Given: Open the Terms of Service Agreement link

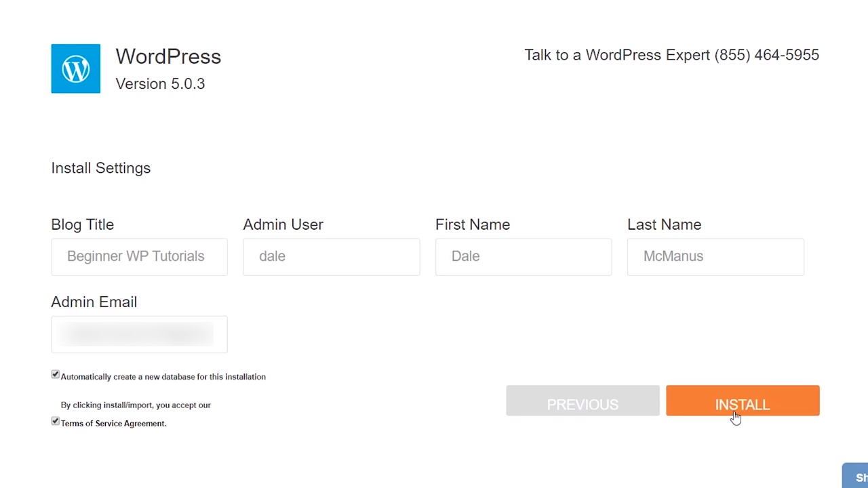Looking at the screenshot, I should pyautogui.click(x=113, y=424).
